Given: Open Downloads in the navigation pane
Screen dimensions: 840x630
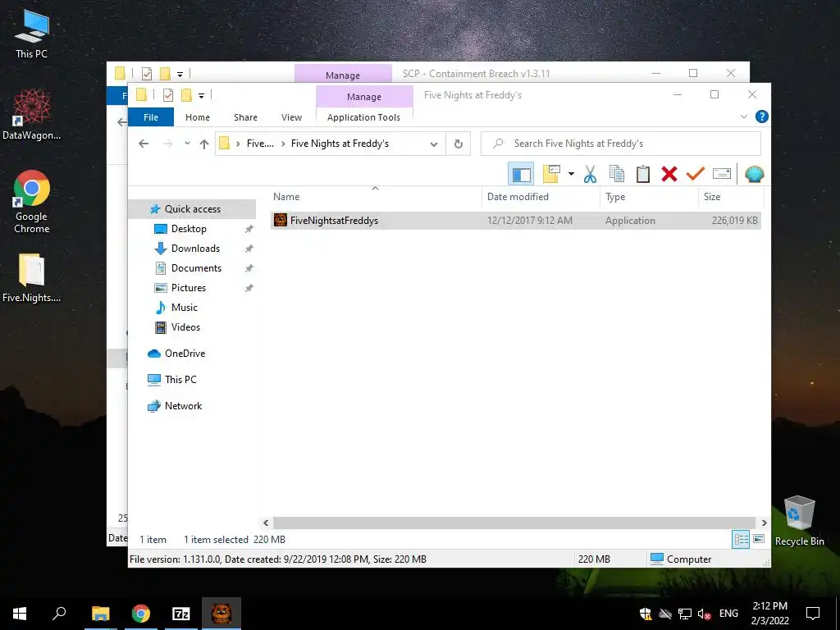Looking at the screenshot, I should 195,249.
